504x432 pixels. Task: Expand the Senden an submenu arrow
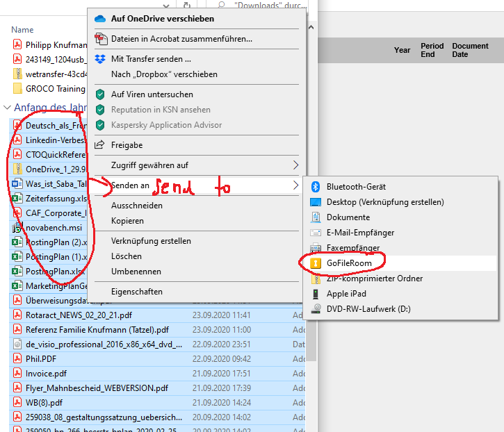point(295,185)
